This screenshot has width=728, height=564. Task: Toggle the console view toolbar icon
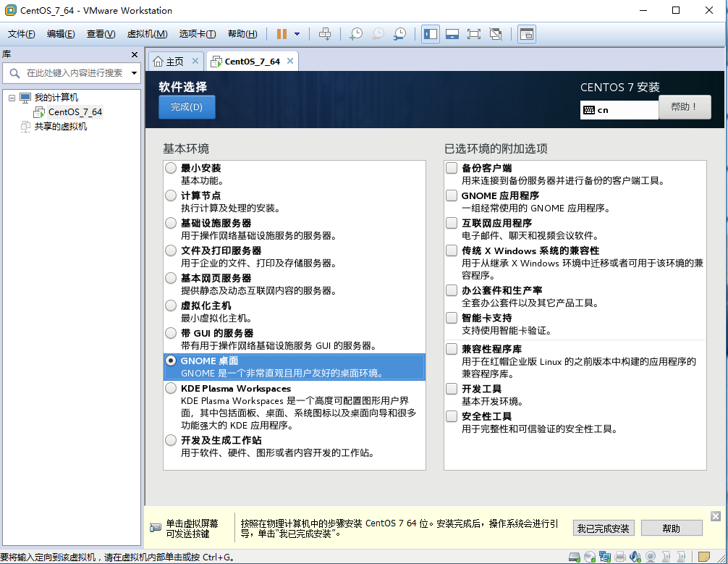coord(527,34)
